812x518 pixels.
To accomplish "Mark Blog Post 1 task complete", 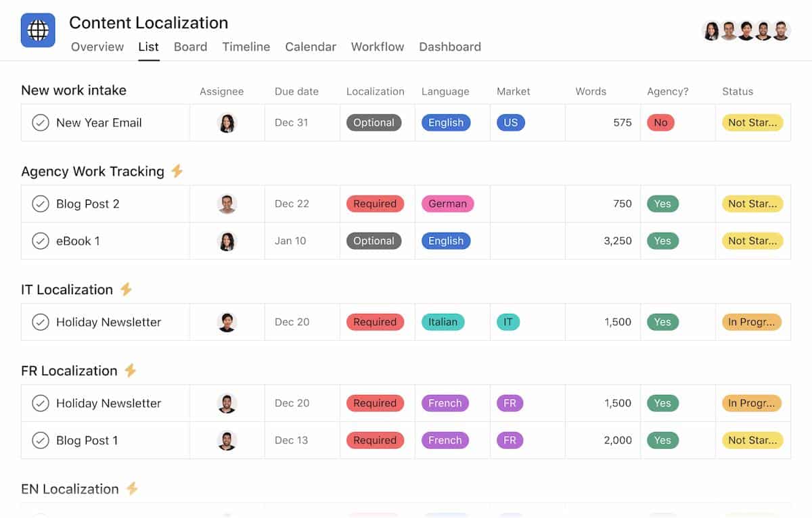I will click(41, 440).
